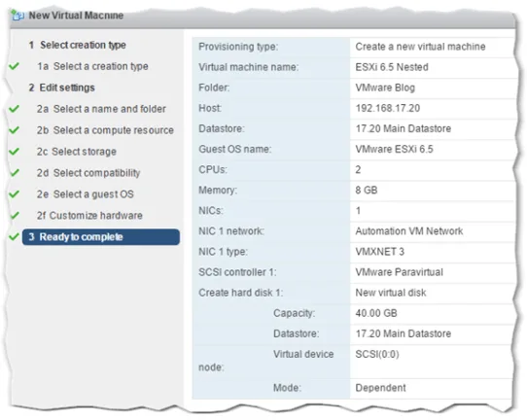Click the host value 192.168.17.20
The image size is (527, 420).
click(388, 108)
